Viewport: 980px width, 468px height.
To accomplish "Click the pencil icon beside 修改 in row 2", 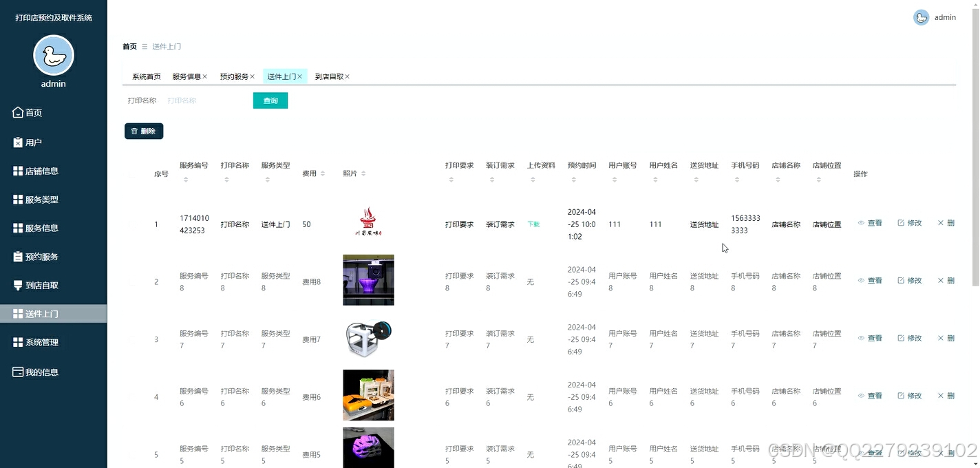I will pyautogui.click(x=901, y=280).
